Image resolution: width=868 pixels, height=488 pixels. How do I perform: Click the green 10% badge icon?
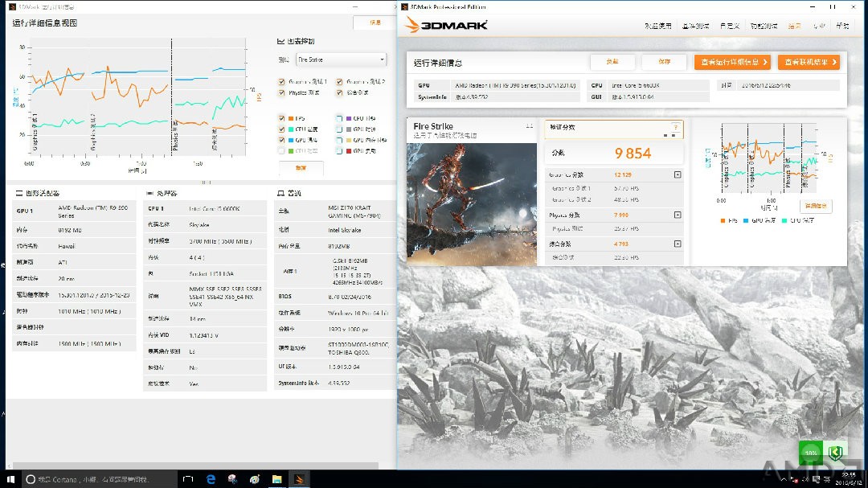pyautogui.click(x=811, y=453)
